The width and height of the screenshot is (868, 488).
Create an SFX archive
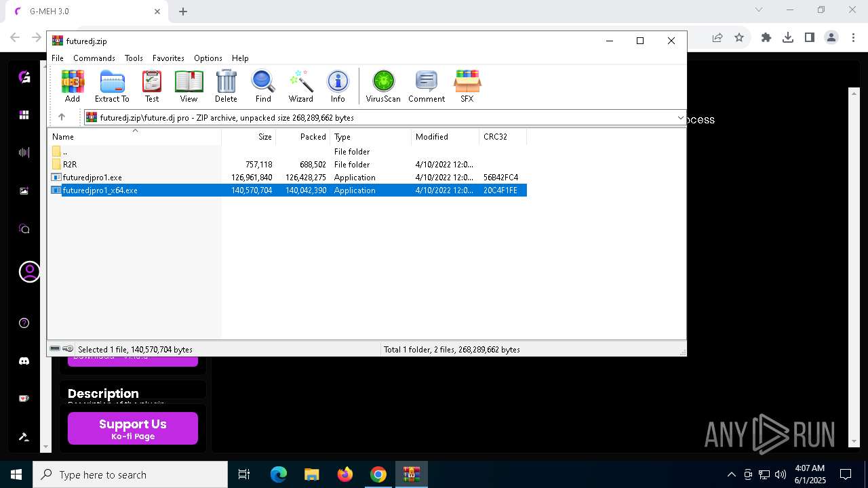[467, 86]
